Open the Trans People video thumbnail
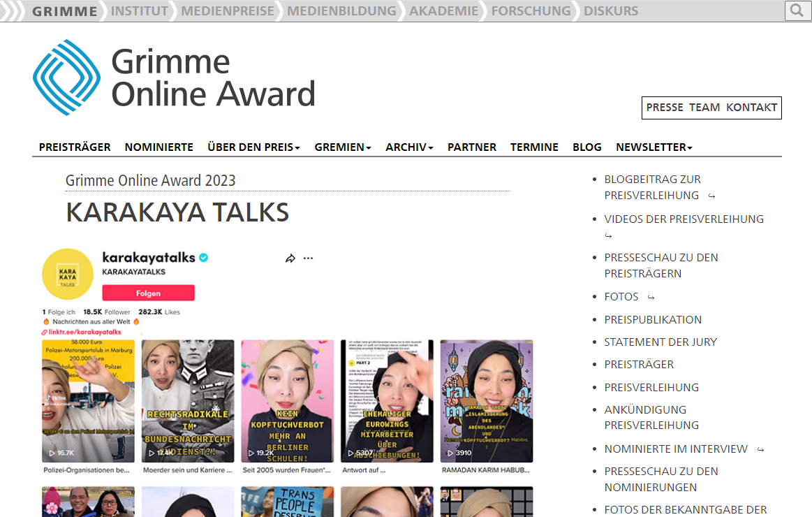 click(288, 502)
